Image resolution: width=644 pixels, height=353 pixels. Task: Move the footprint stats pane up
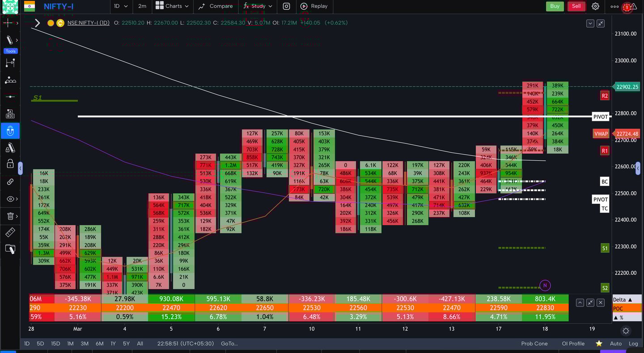point(580,303)
